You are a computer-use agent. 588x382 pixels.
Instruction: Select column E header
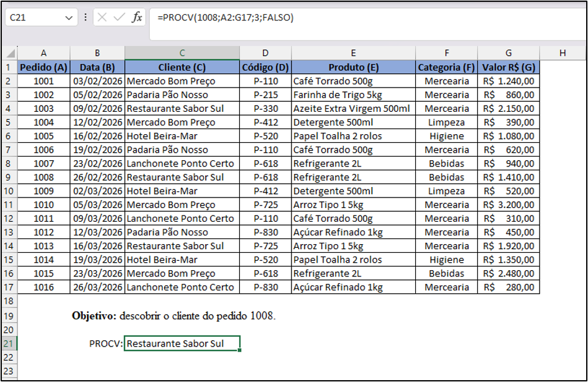coord(353,53)
